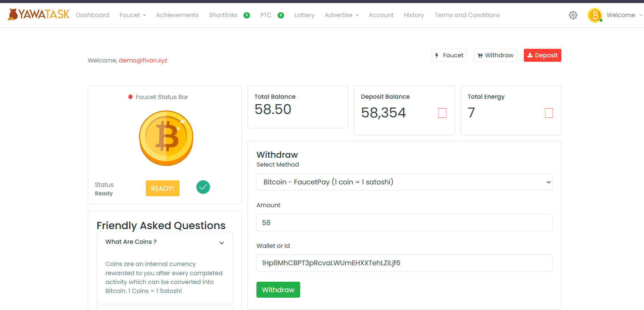Click the PTC green count badge
Image resolution: width=644 pixels, height=310 pixels.
(x=281, y=15)
